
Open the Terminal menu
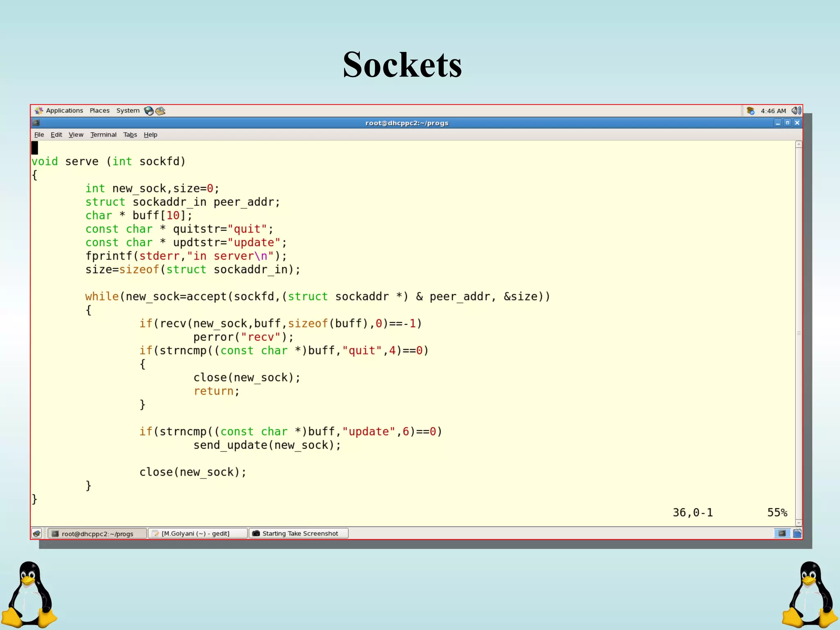(103, 135)
